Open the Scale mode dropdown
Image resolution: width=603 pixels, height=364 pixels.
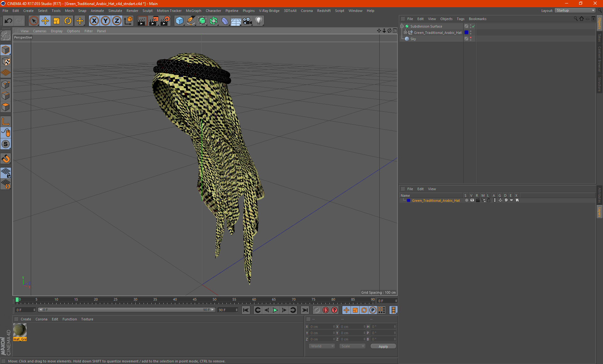point(352,346)
